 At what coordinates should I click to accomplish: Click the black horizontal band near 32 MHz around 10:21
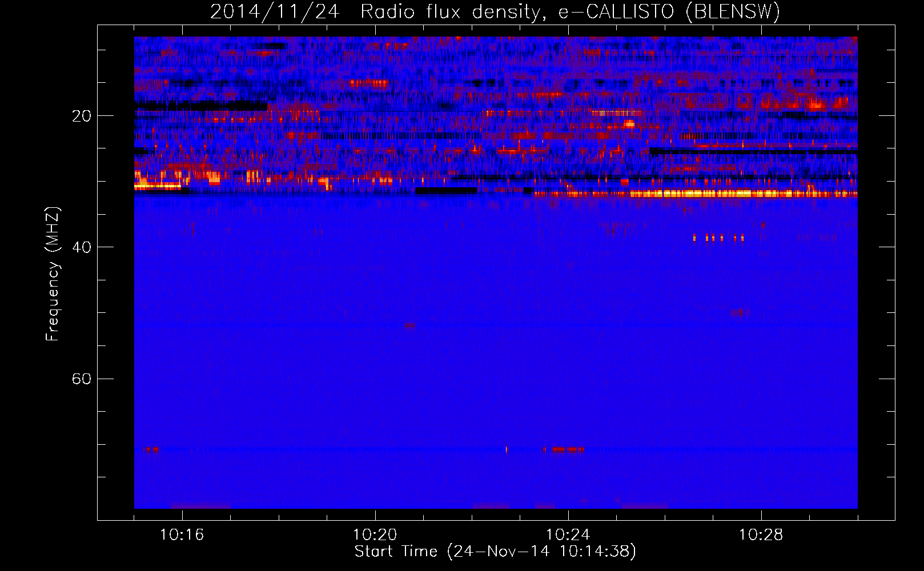[x=446, y=190]
